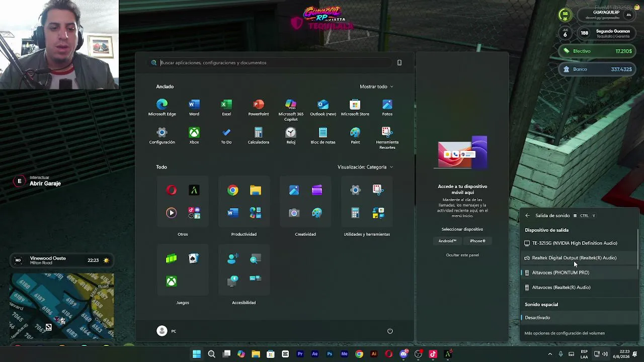Expand the Mostrar todo pinned list
The height and width of the screenshot is (362, 644).
pyautogui.click(x=376, y=86)
